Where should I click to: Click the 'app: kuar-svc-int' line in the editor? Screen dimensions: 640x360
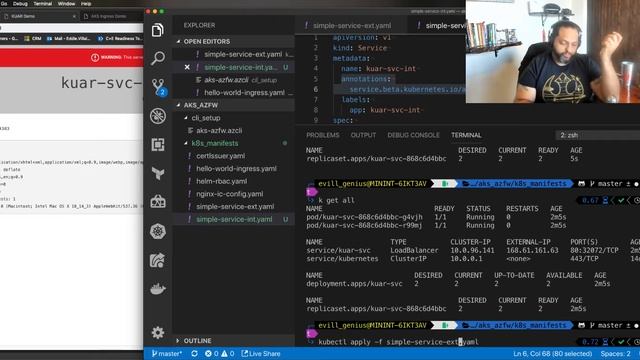click(x=384, y=110)
